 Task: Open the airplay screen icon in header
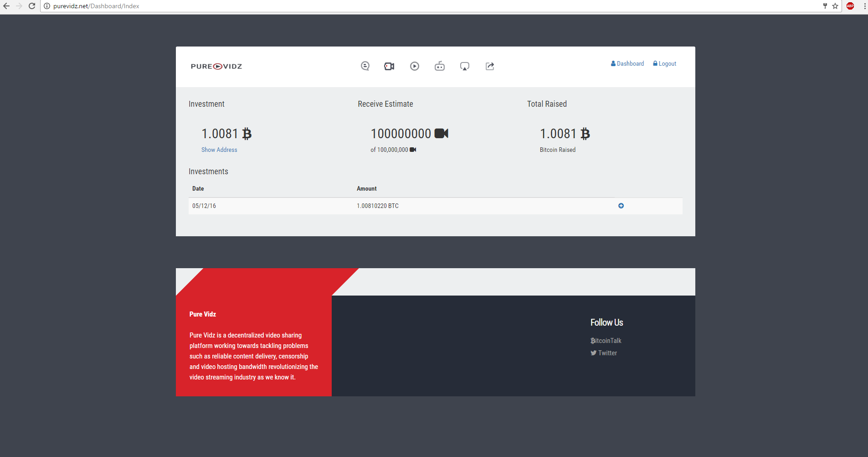click(465, 66)
